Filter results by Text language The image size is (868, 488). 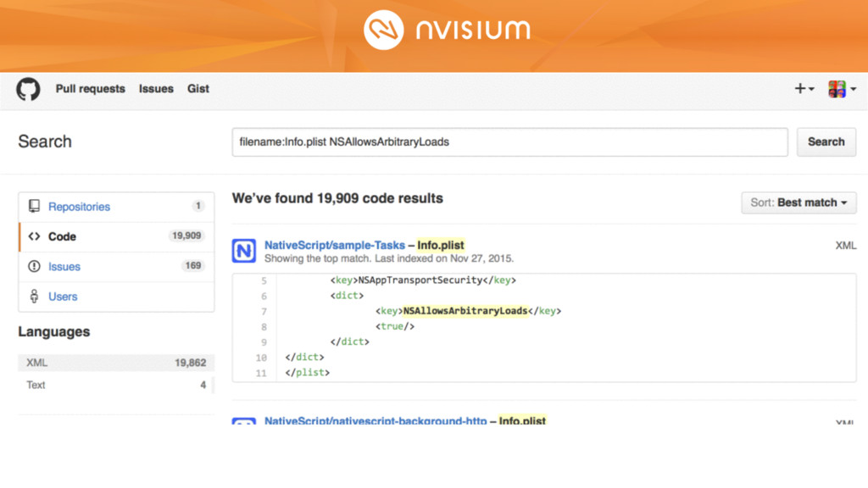point(116,385)
